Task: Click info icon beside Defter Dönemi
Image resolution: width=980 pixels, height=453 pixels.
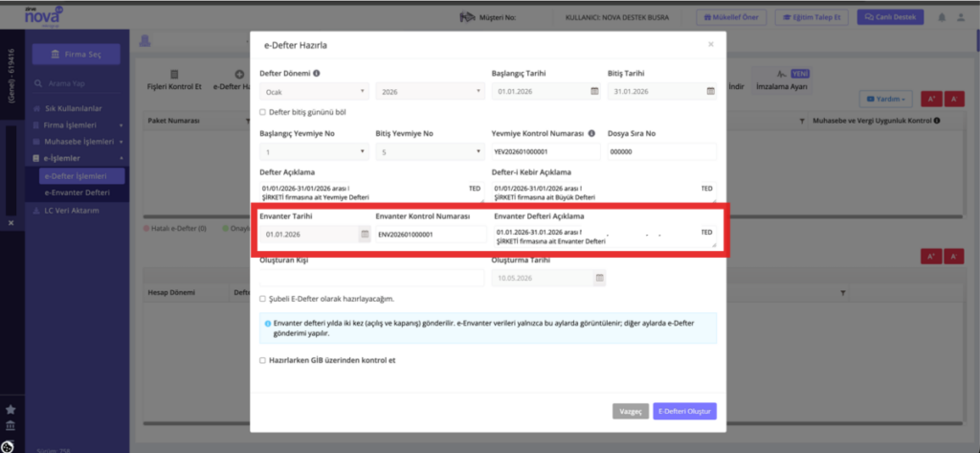Action: coord(316,73)
